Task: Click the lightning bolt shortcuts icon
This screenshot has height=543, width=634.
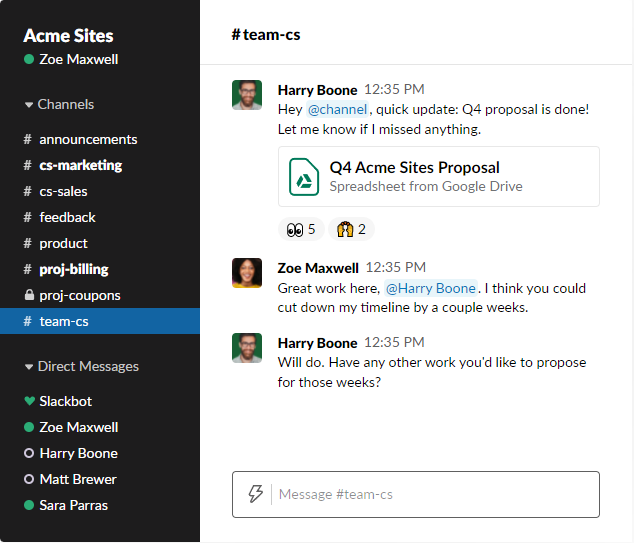Action: pyautogui.click(x=255, y=494)
